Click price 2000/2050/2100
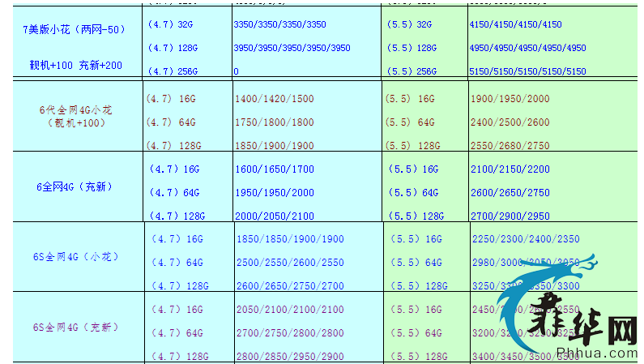 click(275, 216)
